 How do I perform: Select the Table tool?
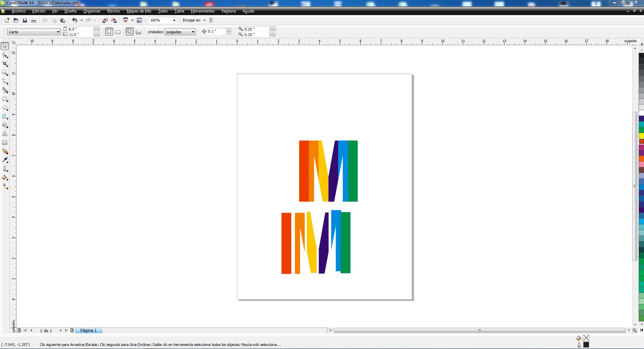[5, 143]
